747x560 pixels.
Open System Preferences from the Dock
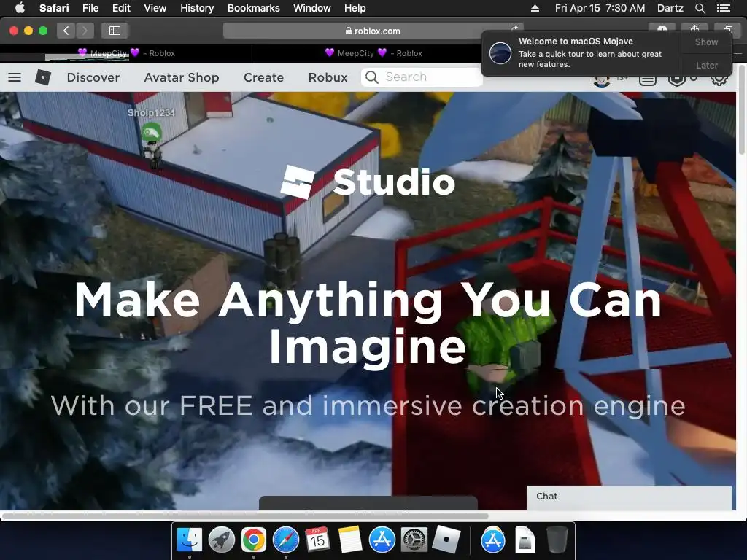pos(414,540)
